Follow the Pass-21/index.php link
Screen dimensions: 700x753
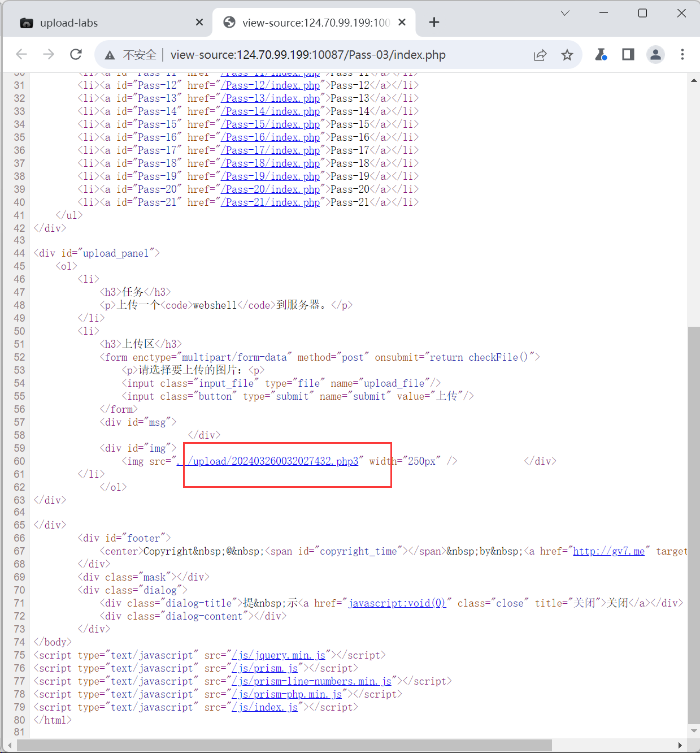[271, 202]
